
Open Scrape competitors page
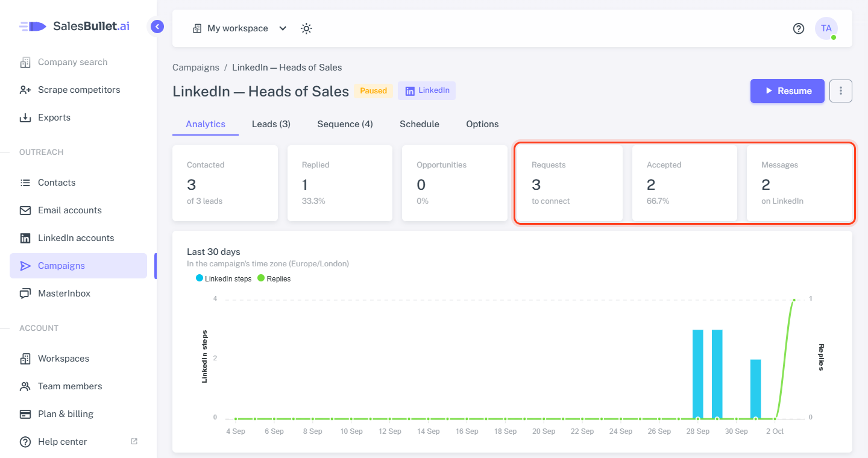click(79, 90)
